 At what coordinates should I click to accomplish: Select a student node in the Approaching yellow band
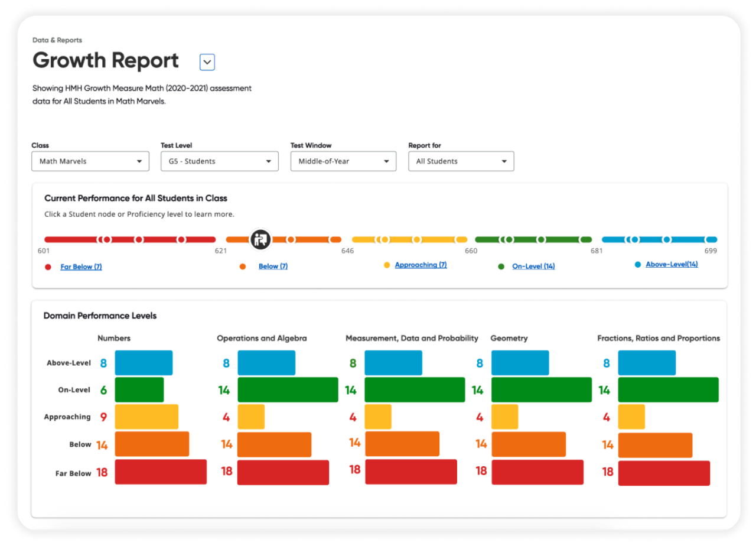click(x=417, y=239)
